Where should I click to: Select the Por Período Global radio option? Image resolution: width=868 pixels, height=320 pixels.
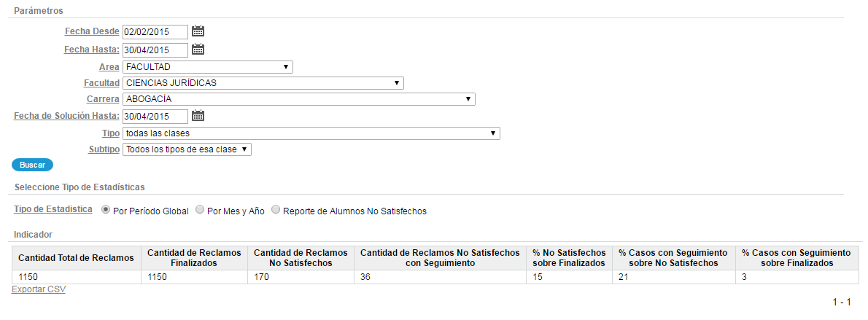point(105,211)
